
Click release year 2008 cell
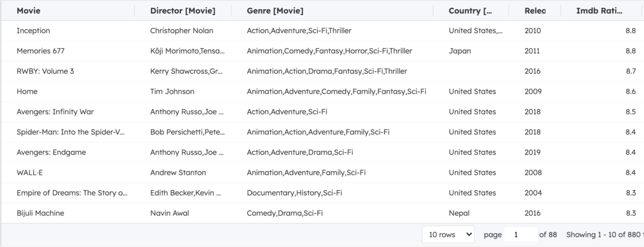533,173
